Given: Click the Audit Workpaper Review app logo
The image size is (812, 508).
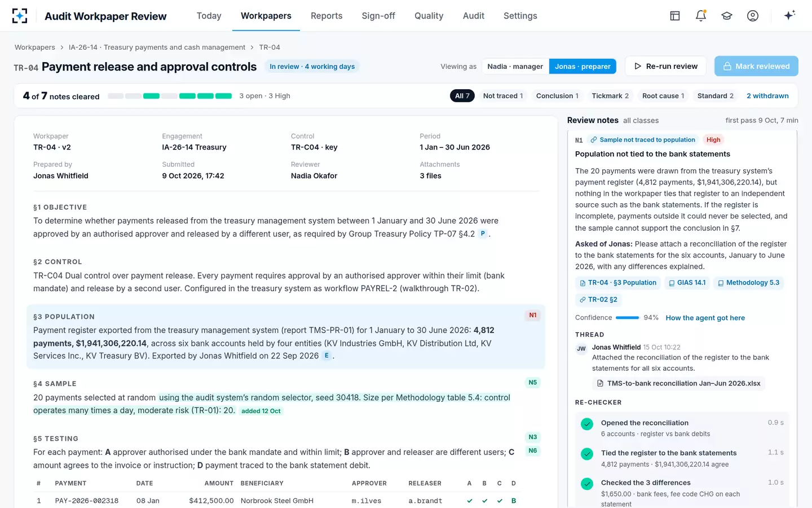Looking at the screenshot, I should (x=20, y=16).
